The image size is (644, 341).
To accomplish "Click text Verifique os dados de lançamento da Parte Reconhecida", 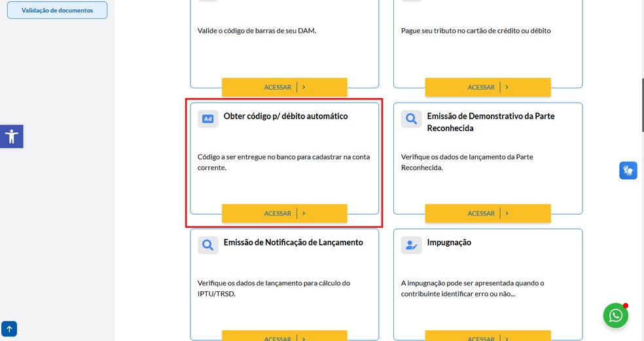I will pos(467,162).
